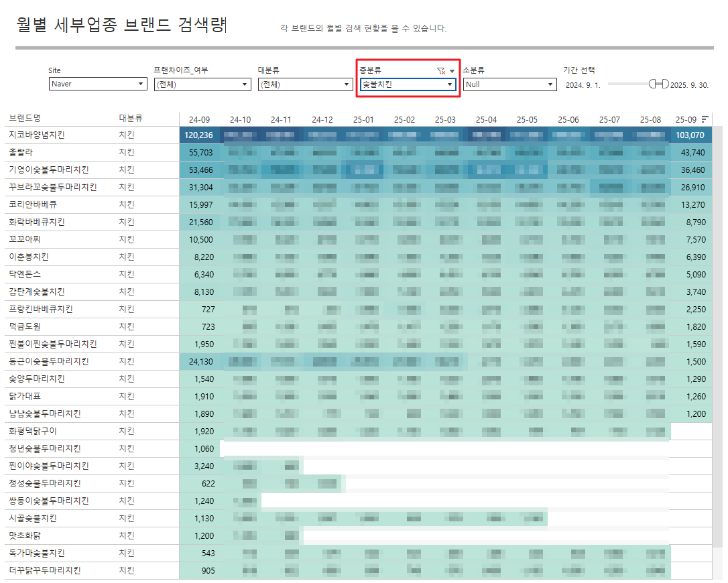Click the sort icon beside 25-09 header

(705, 119)
